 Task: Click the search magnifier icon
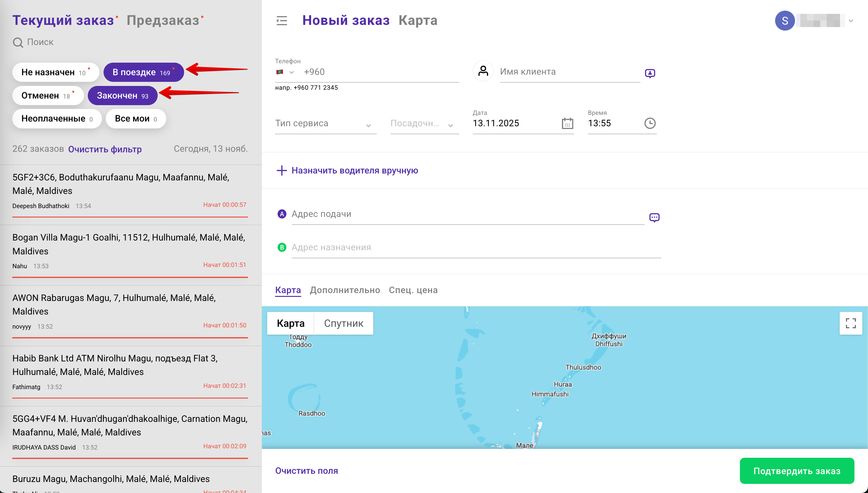click(x=18, y=42)
